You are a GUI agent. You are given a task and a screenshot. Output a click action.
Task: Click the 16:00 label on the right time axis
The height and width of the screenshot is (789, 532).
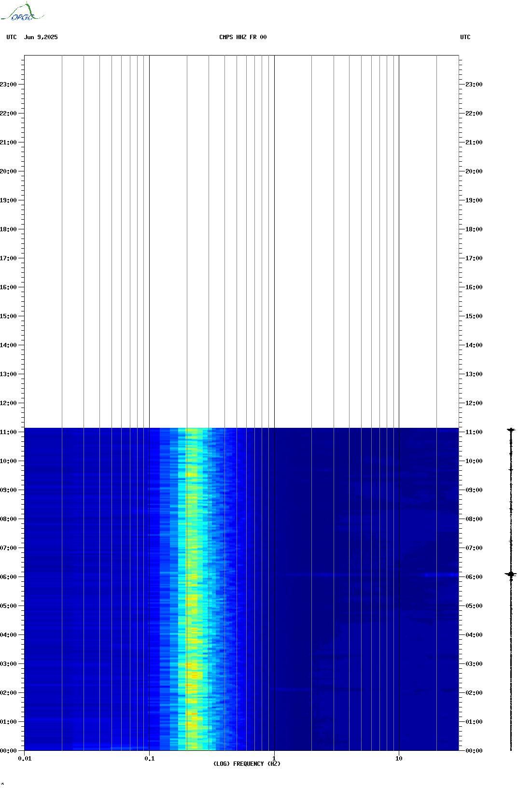point(474,287)
